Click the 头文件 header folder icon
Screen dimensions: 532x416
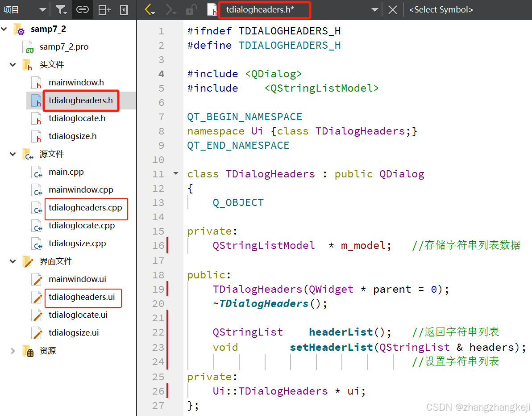[28, 65]
